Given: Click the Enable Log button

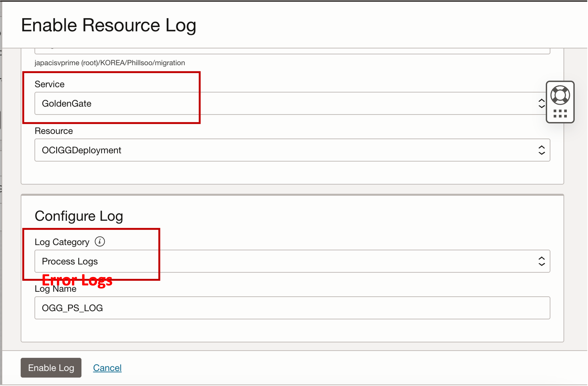Looking at the screenshot, I should point(51,368).
